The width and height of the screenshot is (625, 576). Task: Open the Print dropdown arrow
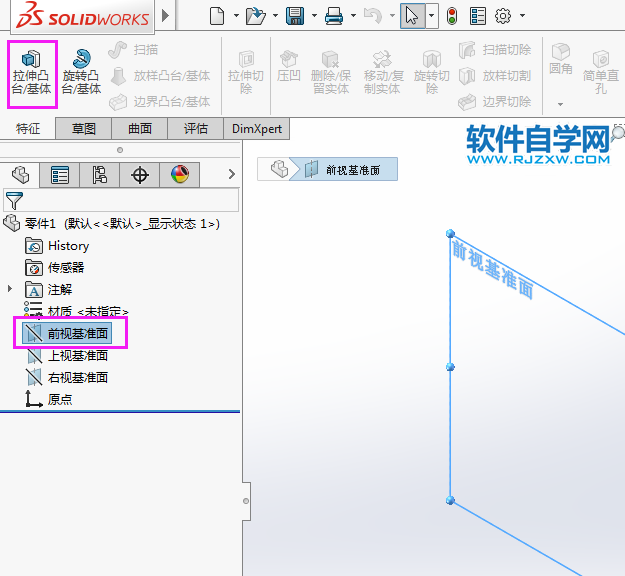tap(353, 16)
